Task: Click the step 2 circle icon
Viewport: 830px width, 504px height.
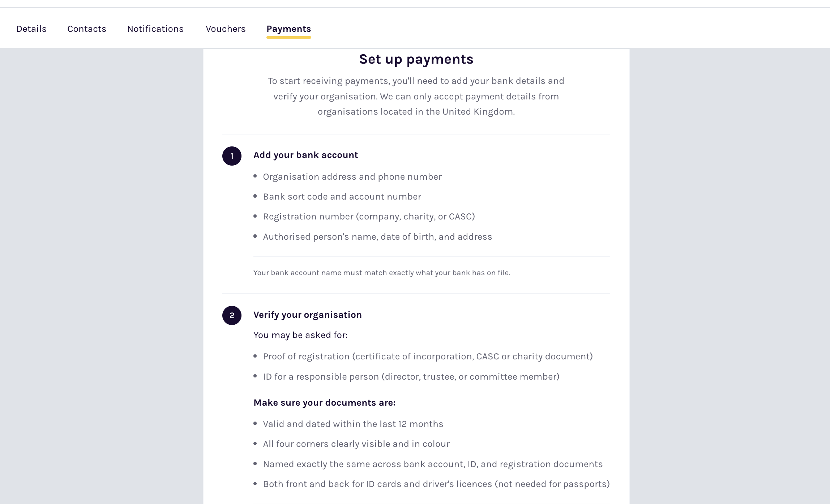Action: [232, 315]
